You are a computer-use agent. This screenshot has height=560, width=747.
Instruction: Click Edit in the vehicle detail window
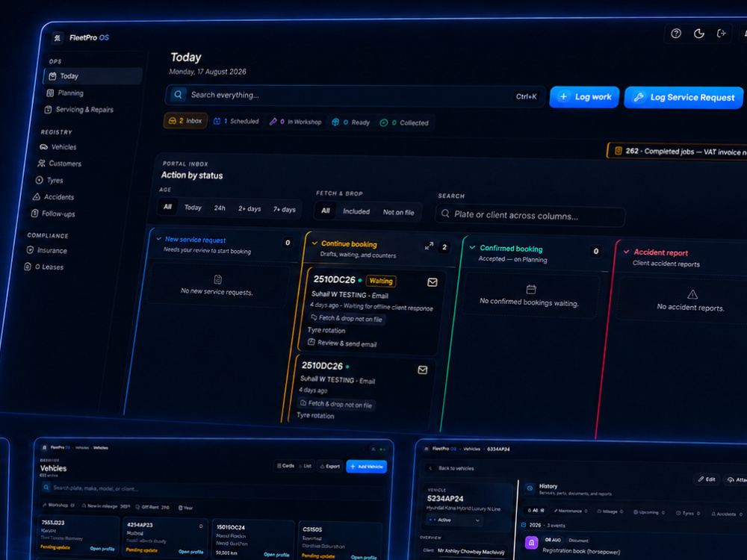(x=707, y=479)
